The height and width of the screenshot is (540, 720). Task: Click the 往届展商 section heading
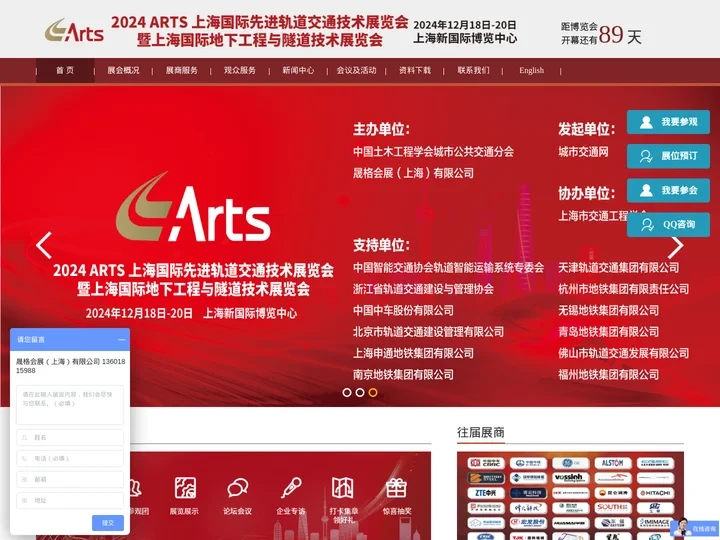coord(481,433)
